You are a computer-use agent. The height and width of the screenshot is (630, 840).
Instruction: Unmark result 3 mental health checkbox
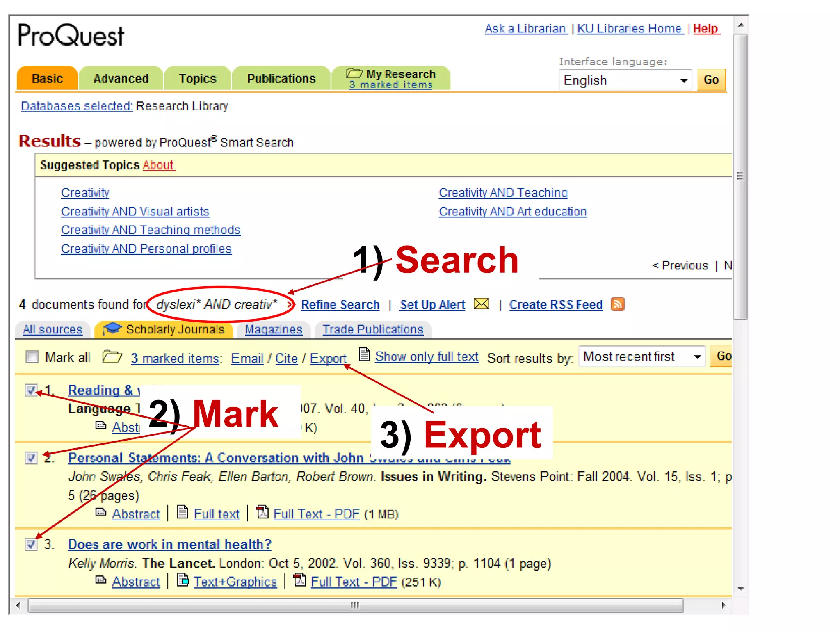(31, 544)
